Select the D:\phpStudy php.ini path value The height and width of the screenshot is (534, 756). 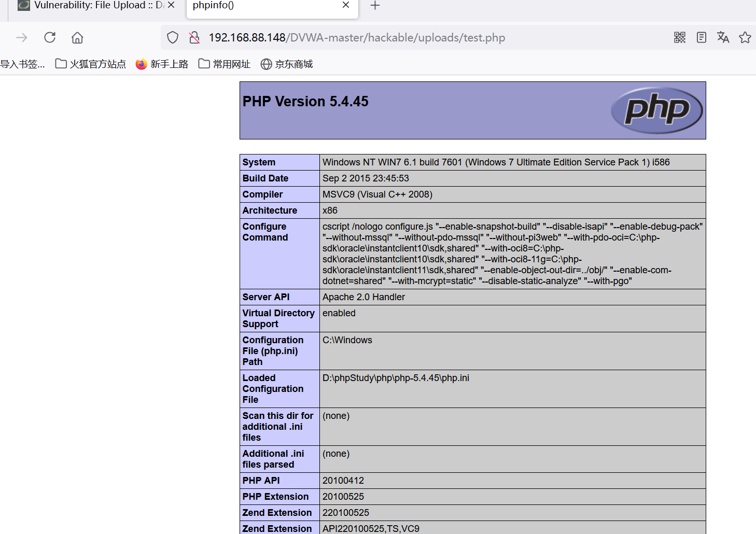pyautogui.click(x=396, y=378)
